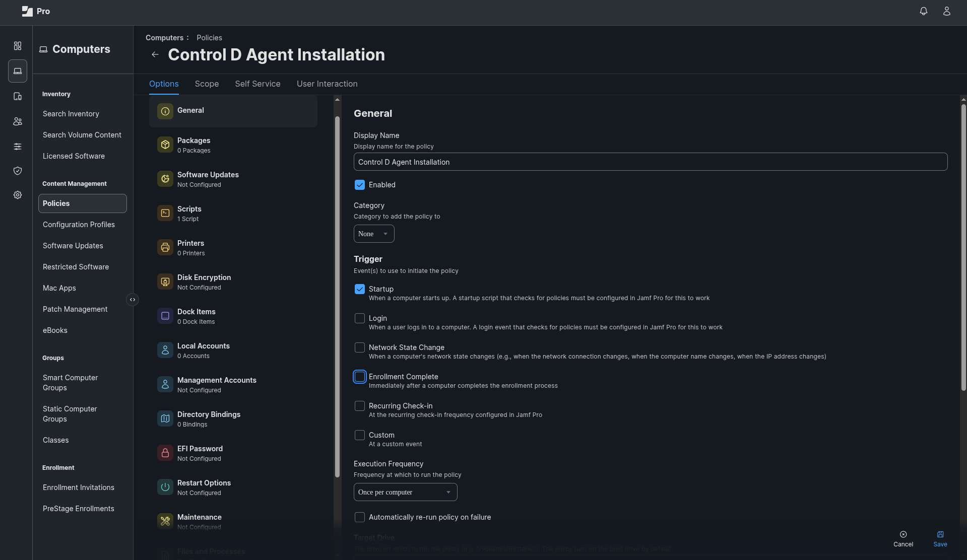Click the Policies breadcrumb link

209,38
